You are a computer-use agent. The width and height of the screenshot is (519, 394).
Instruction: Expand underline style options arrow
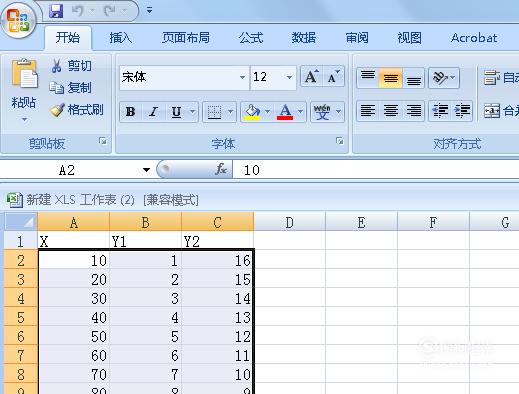193,111
